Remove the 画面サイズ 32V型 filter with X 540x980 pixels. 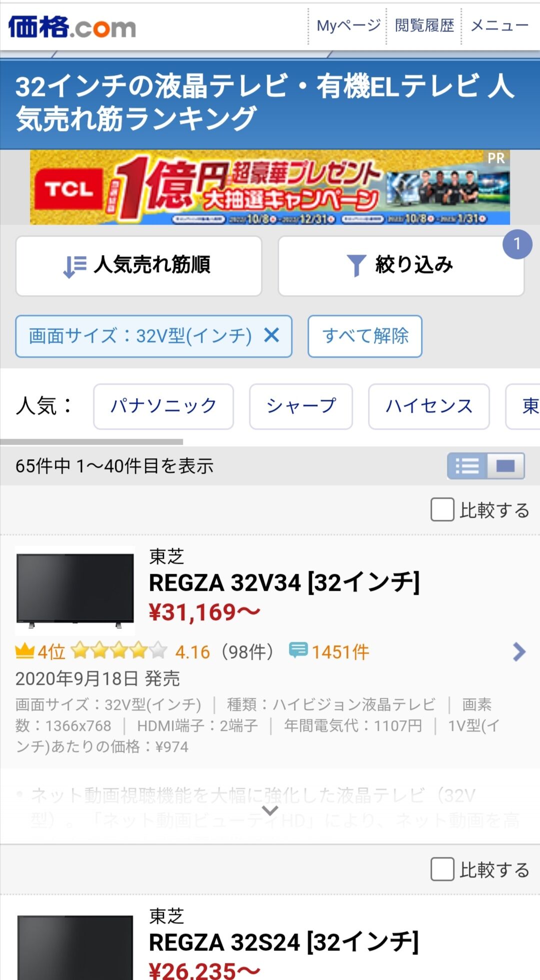(x=271, y=335)
